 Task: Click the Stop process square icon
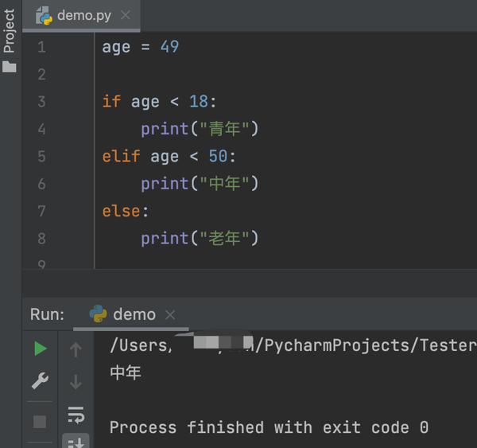click(40, 422)
